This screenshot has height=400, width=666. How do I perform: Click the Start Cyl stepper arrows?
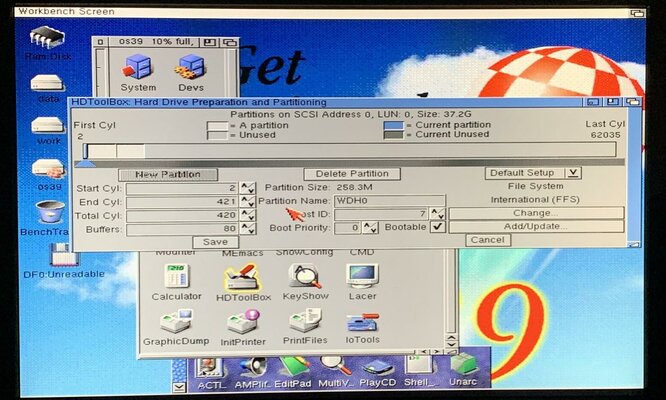[x=248, y=187]
